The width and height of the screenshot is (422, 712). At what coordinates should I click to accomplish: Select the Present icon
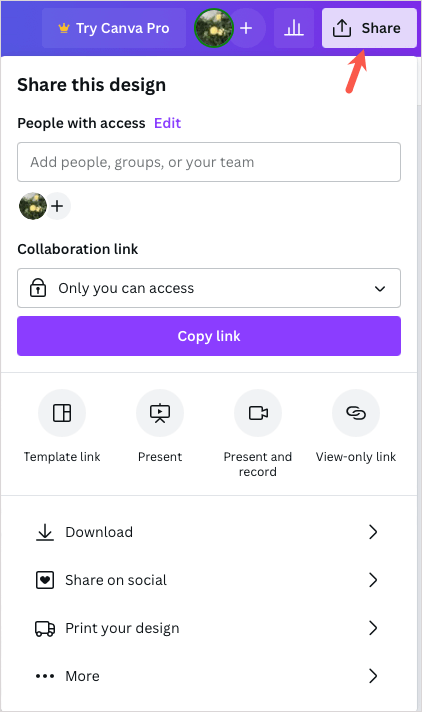[x=160, y=413]
